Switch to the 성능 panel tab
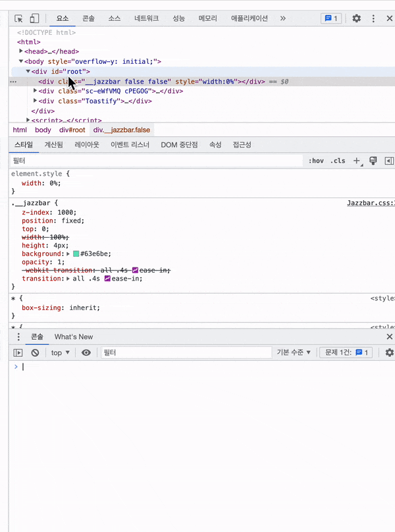This screenshot has width=395, height=532. [178, 18]
